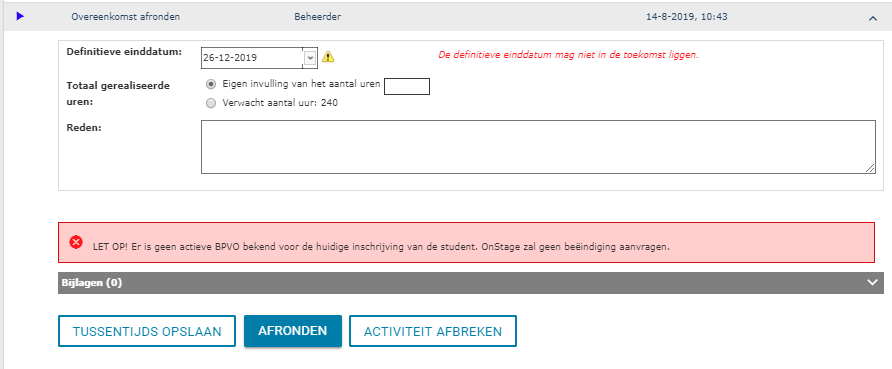Click the timestamp 14-8-2019, 10:43

687,17
